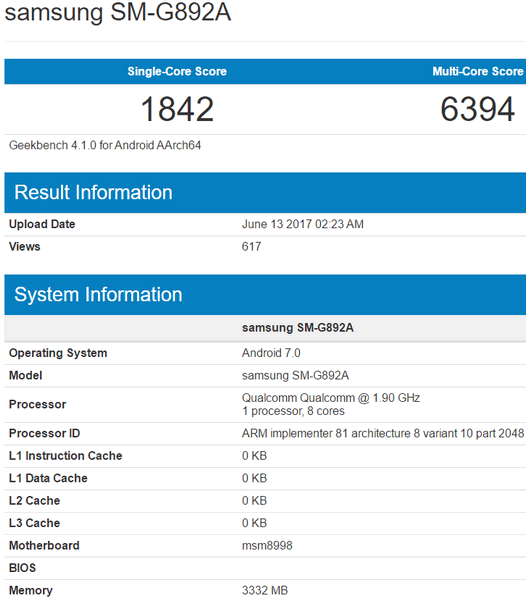Click the bold samsung SM-G892A table header

click(298, 328)
